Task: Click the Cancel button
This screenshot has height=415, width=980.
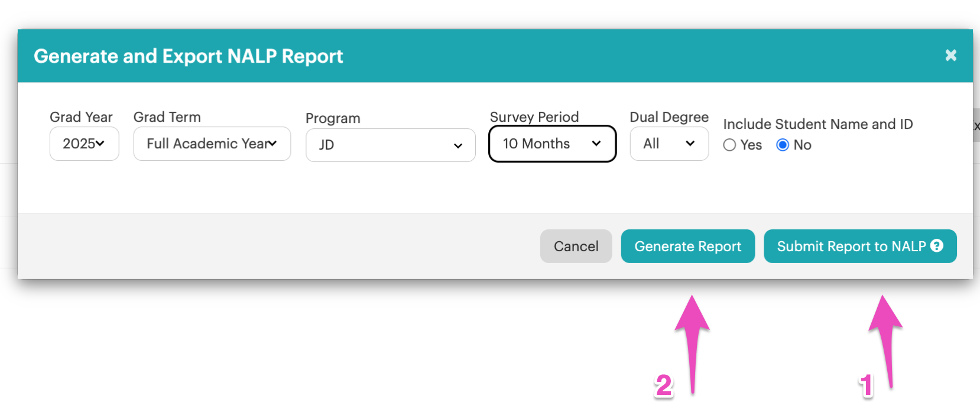Action: [576, 246]
